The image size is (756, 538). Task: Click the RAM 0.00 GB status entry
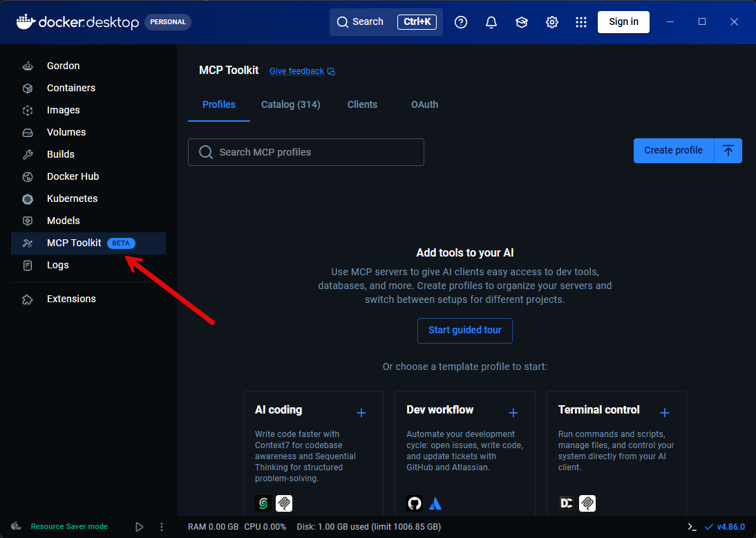tap(213, 527)
